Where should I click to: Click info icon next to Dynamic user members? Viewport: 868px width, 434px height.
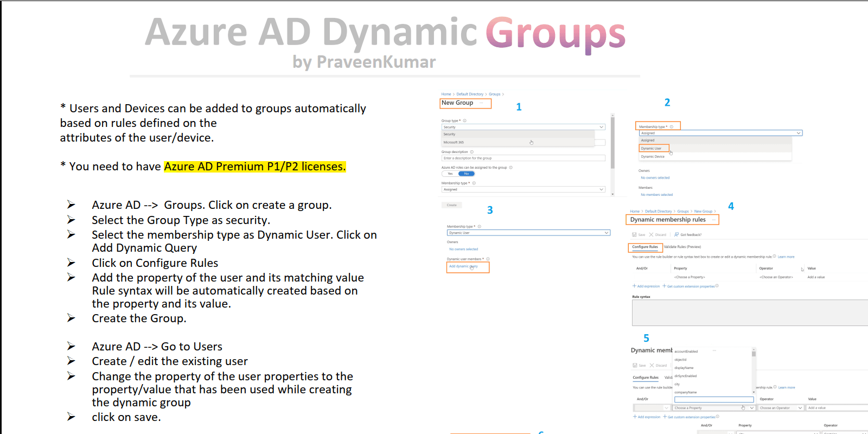click(x=488, y=259)
